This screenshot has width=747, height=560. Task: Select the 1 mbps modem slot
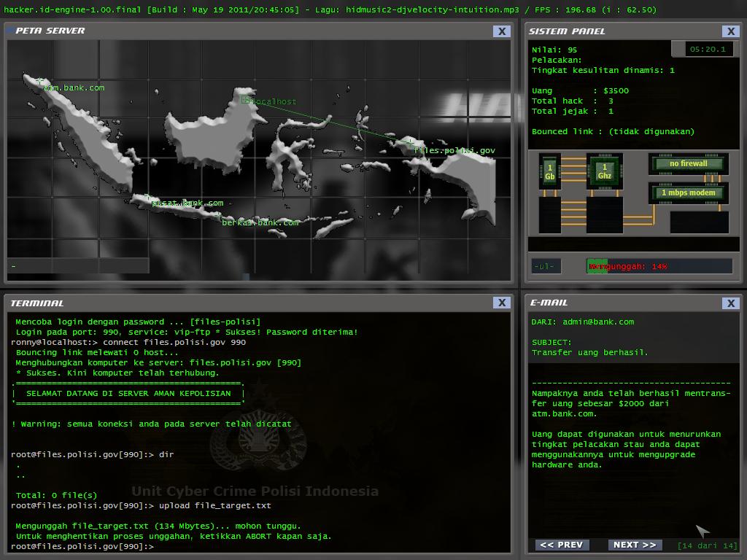click(688, 193)
